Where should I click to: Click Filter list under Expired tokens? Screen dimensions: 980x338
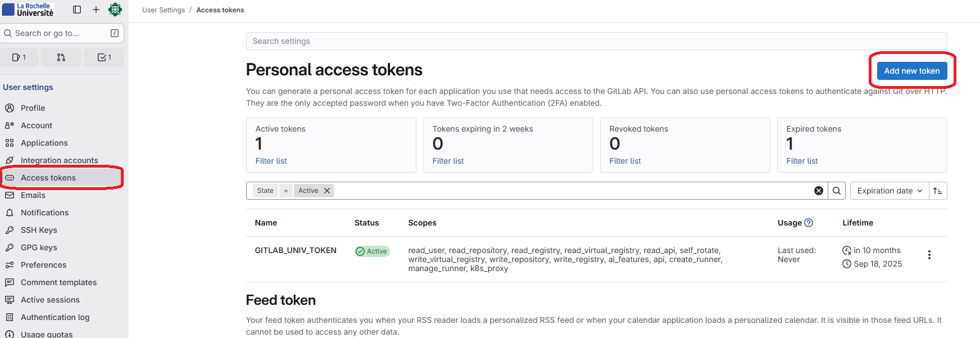802,161
